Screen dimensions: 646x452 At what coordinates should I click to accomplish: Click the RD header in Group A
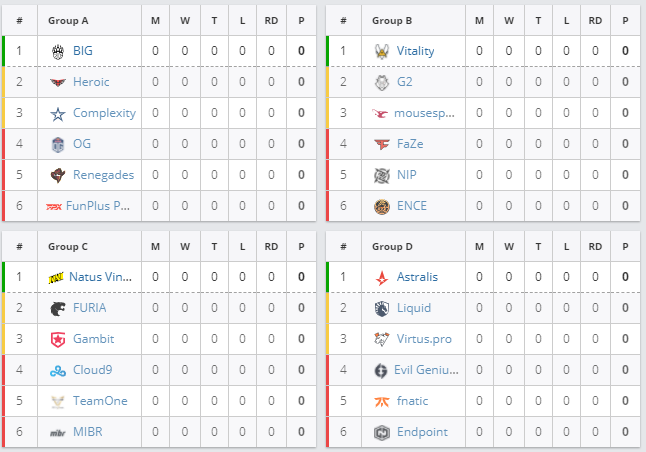pyautogui.click(x=271, y=21)
